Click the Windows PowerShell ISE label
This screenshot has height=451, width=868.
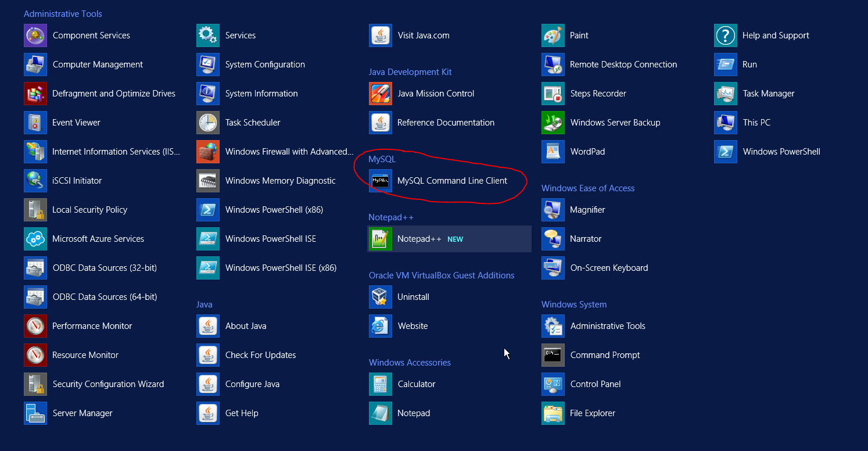coord(271,239)
